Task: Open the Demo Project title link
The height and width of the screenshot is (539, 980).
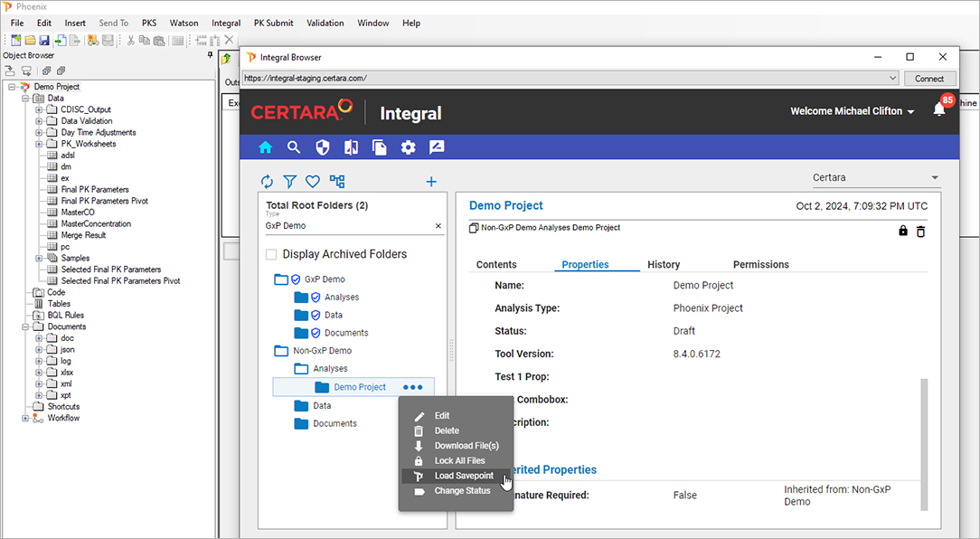Action: point(506,206)
